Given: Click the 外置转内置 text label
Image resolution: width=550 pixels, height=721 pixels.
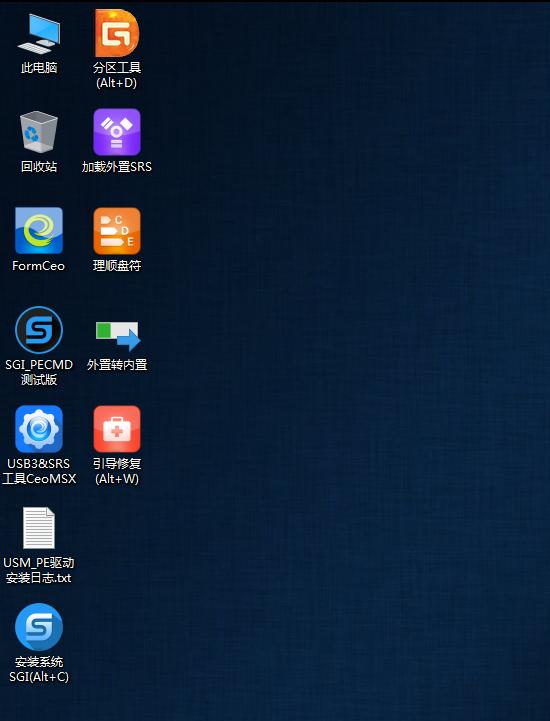Looking at the screenshot, I should pyautogui.click(x=117, y=365).
